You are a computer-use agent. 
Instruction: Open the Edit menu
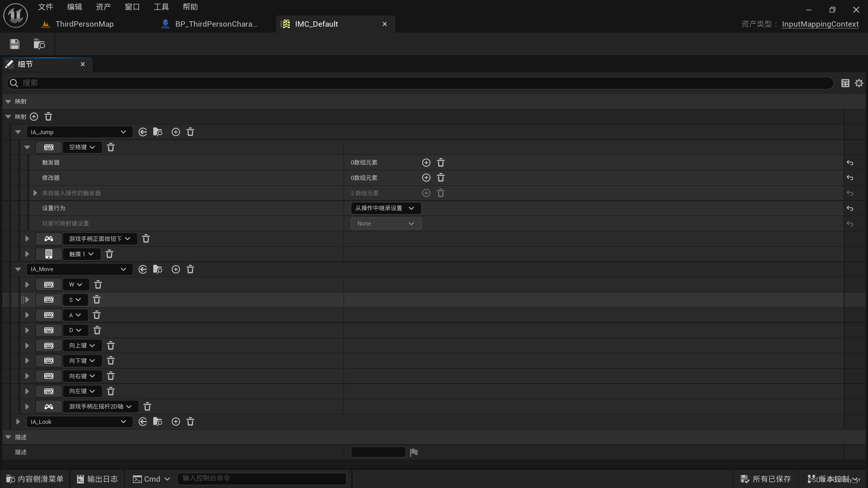(75, 7)
